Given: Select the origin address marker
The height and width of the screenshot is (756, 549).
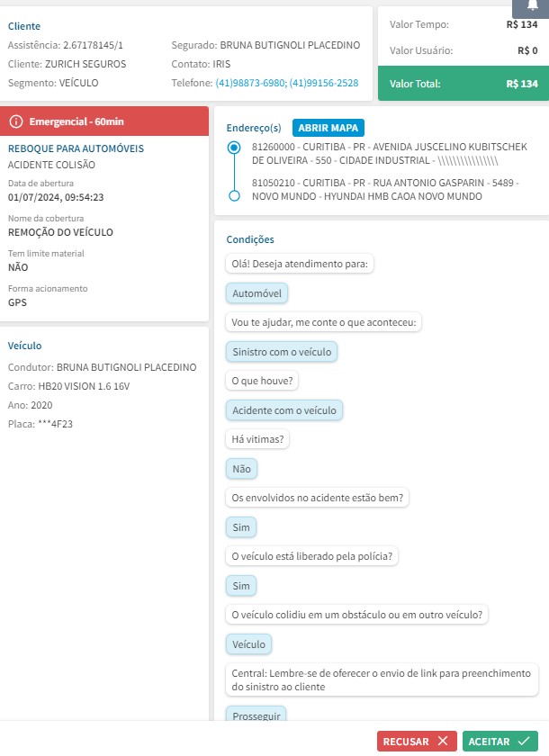Looking at the screenshot, I should click(x=234, y=148).
